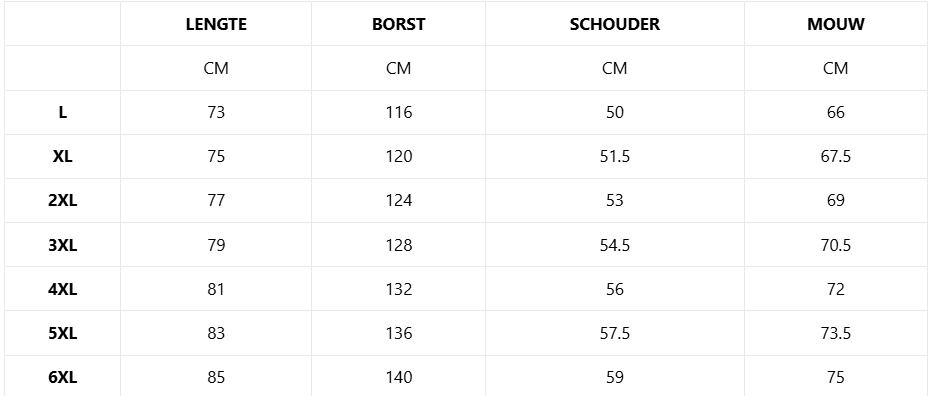Click the 57.5 schouder value for 5XL

tap(614, 333)
